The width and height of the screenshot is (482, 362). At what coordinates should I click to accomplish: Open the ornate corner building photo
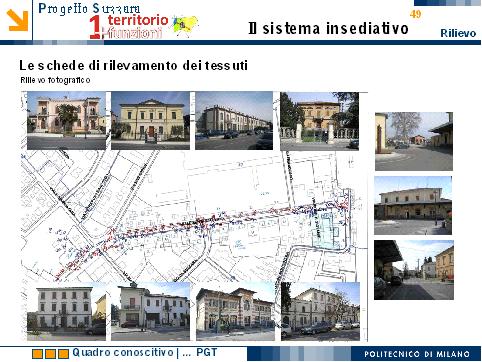click(235, 311)
